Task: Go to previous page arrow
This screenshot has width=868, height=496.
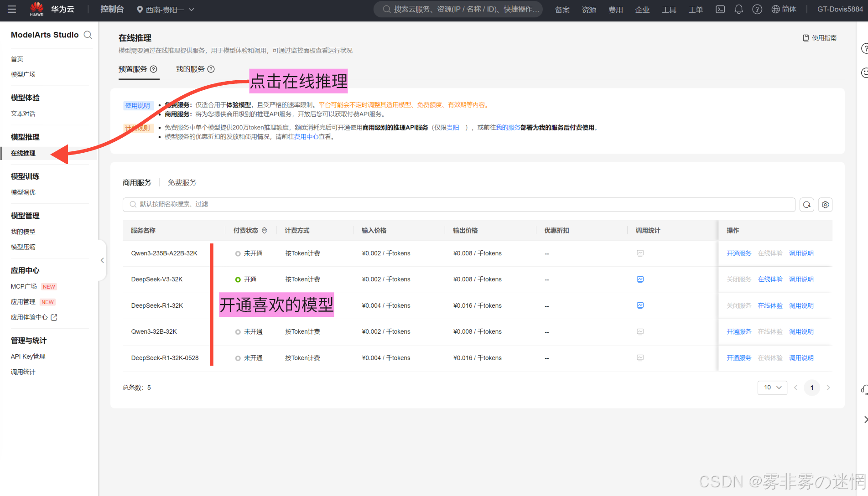Action: [x=795, y=387]
